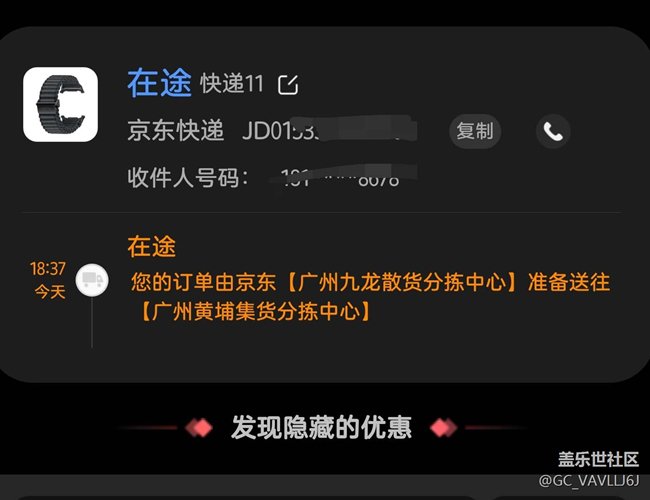Click the 快递11 package label

(x=232, y=84)
